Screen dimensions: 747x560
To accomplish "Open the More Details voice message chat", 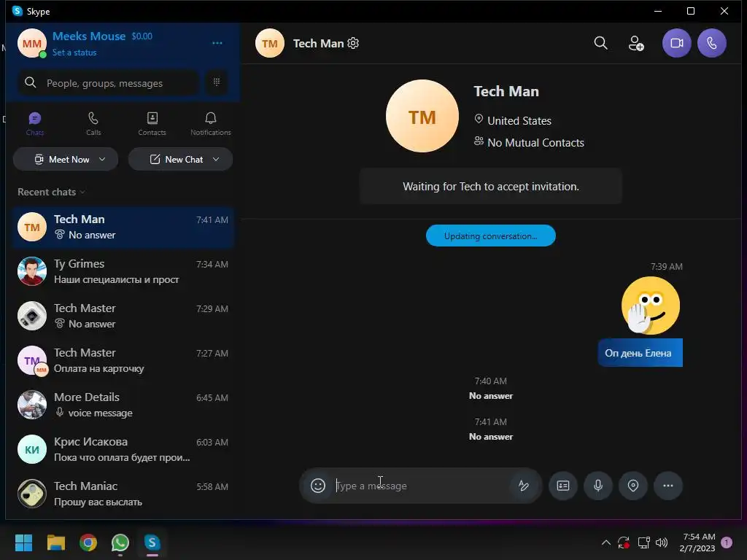I will coord(123,405).
